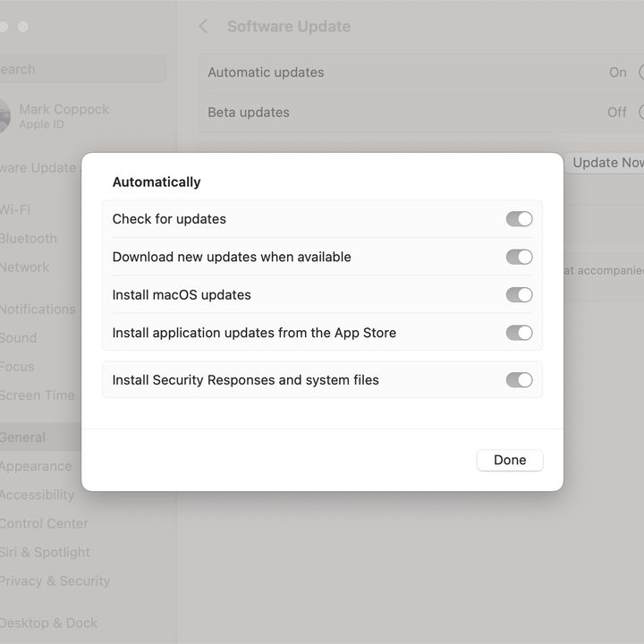
Task: Toggle Download new updates when available
Action: 519,257
